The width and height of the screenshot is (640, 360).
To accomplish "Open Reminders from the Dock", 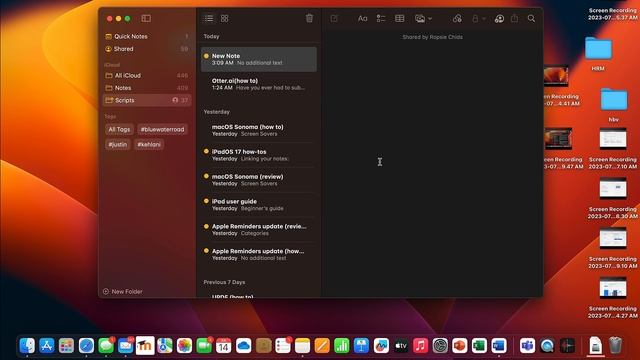I will (282, 346).
